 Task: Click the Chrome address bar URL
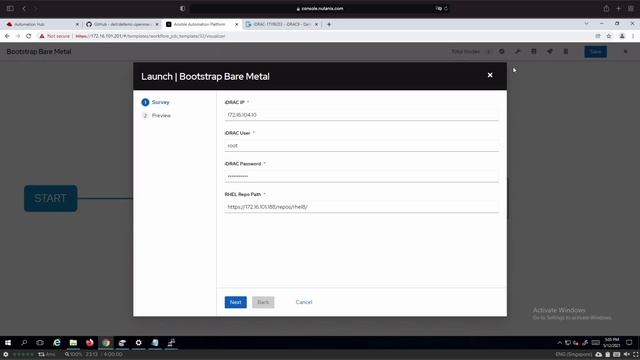click(x=150, y=36)
